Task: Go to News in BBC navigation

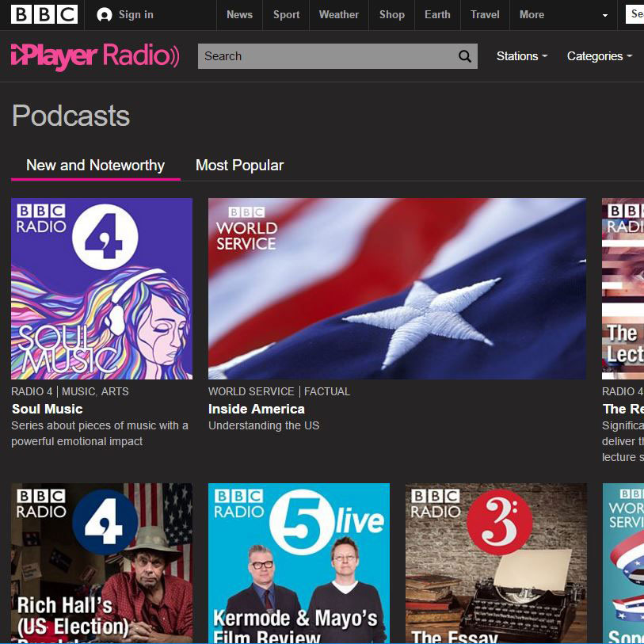Action: 239,15
